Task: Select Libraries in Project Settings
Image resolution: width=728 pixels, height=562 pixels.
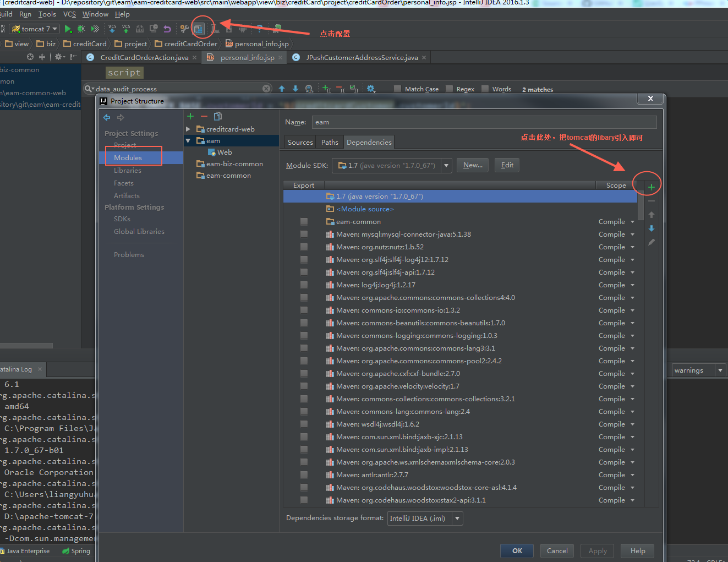Action: pos(128,171)
